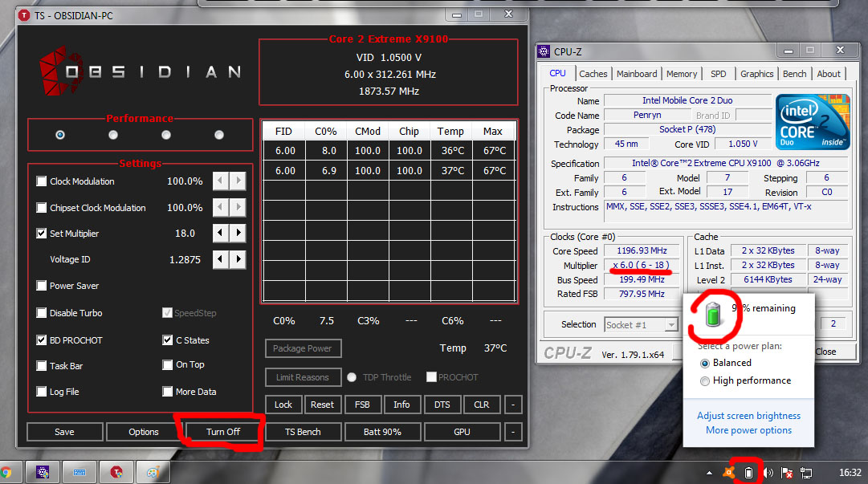Select the first Performance profile radio button

click(60, 134)
